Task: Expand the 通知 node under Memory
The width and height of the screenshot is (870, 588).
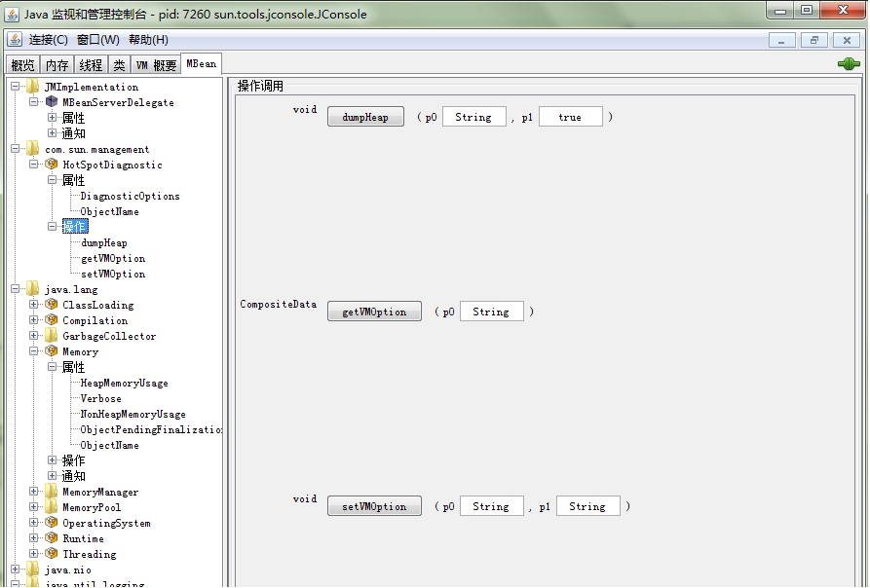Action: click(x=53, y=475)
